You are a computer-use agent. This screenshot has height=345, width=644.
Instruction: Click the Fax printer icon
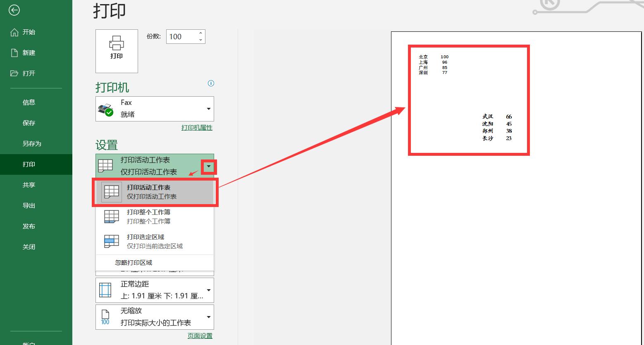[106, 109]
